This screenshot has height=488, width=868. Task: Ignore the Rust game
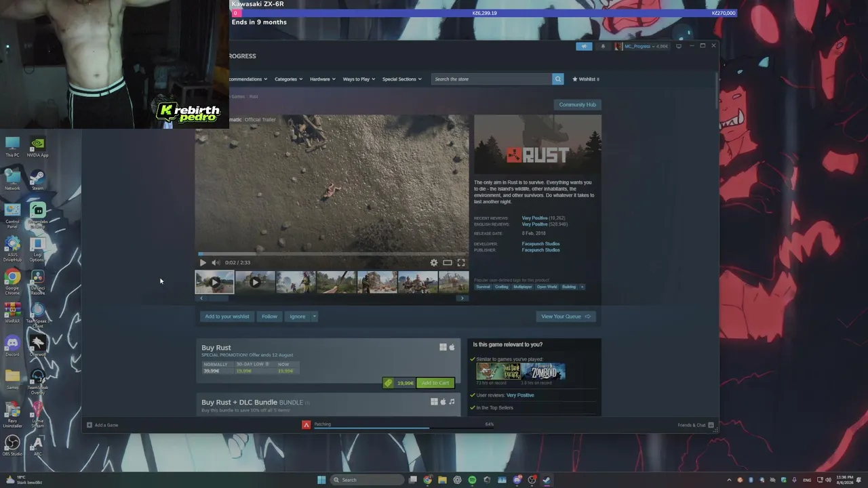pyautogui.click(x=297, y=317)
